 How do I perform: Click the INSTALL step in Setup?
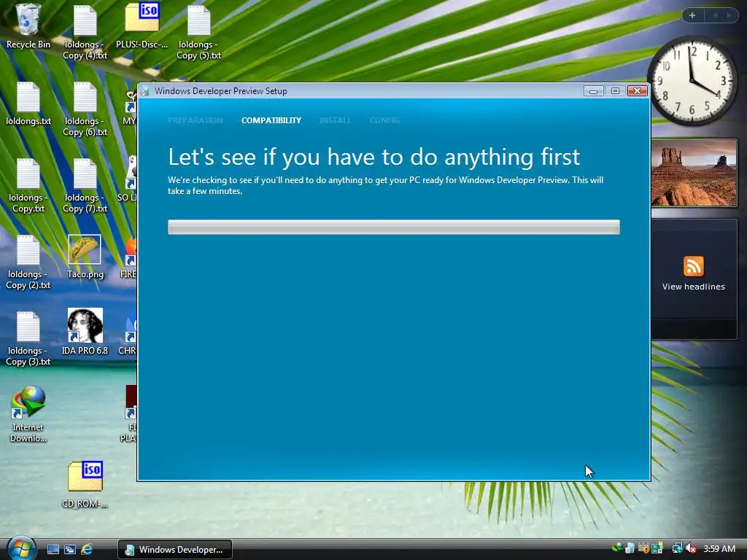335,120
